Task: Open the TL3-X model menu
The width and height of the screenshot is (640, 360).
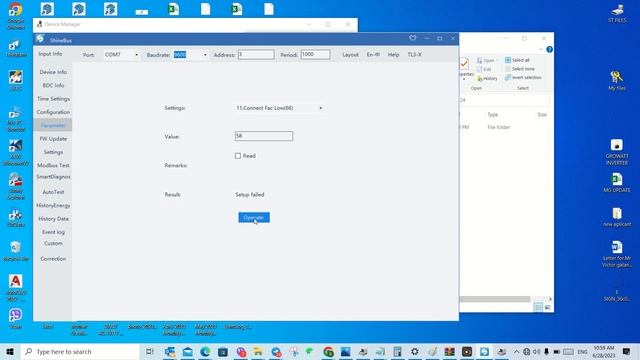Action: 414,55
